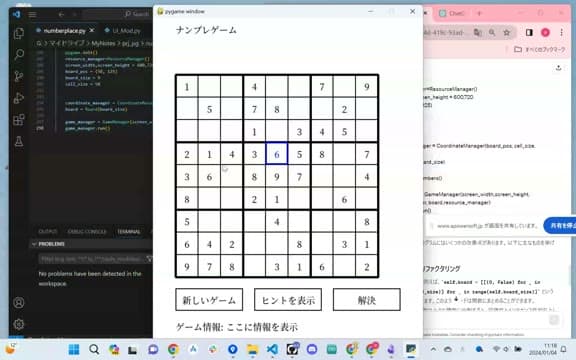Switch to VS Code from the taskbar

[272, 349]
